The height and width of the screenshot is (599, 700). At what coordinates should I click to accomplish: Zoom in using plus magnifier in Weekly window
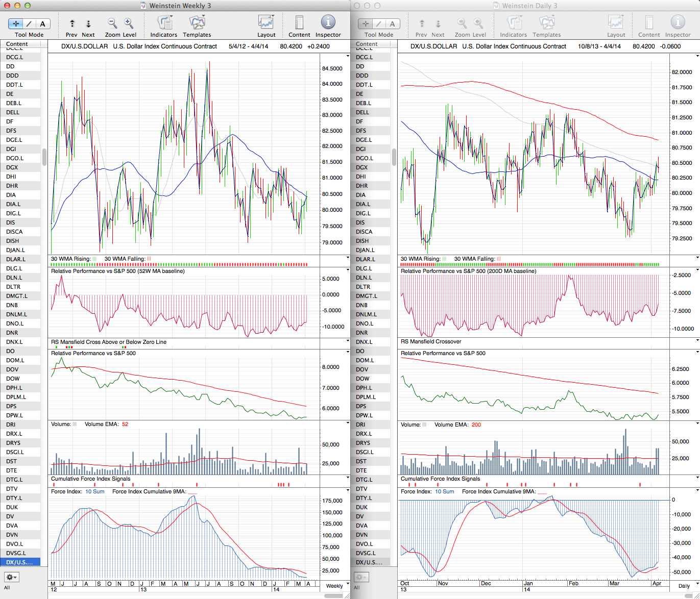(x=129, y=23)
